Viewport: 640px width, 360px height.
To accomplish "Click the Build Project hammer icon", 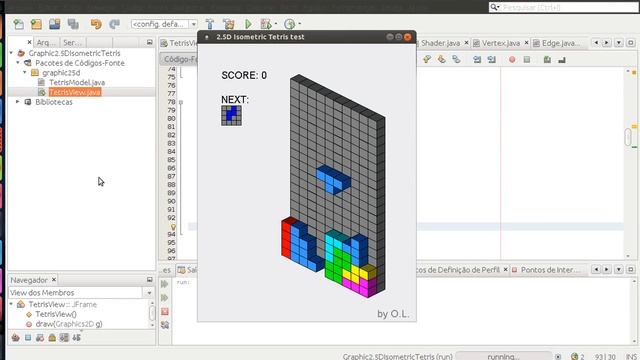I will coord(210,24).
